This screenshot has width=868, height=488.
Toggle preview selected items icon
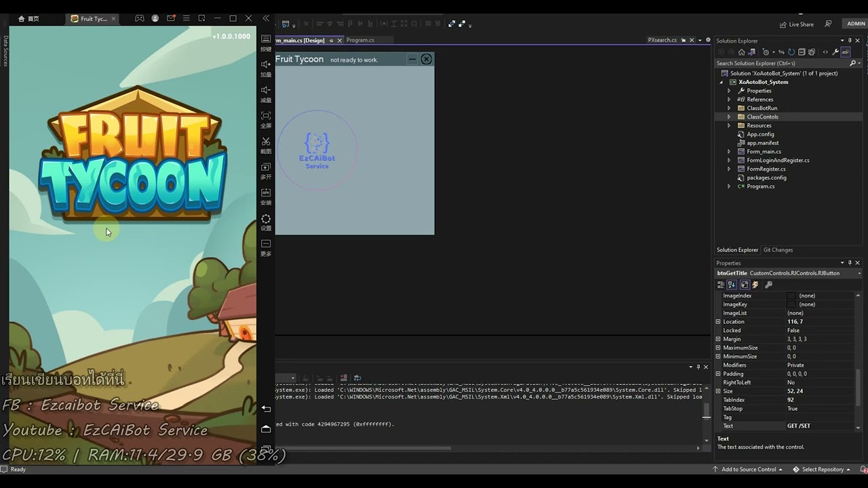pos(846,52)
